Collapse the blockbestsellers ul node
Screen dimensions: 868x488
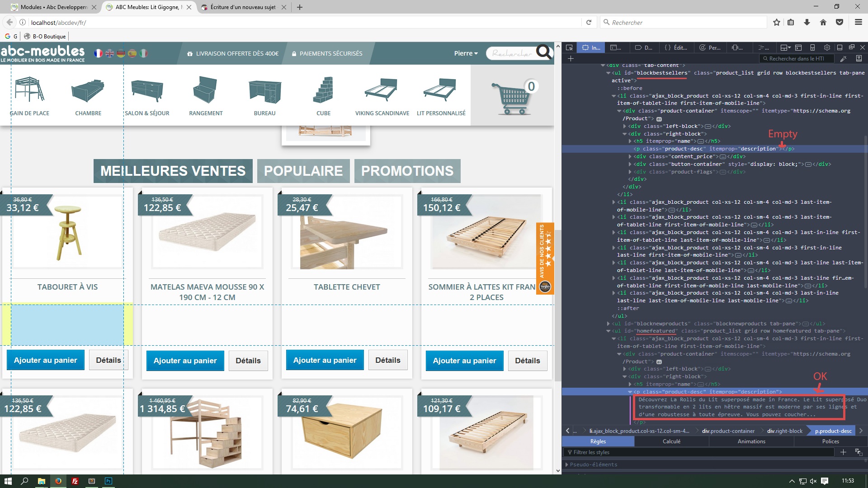[x=608, y=73]
